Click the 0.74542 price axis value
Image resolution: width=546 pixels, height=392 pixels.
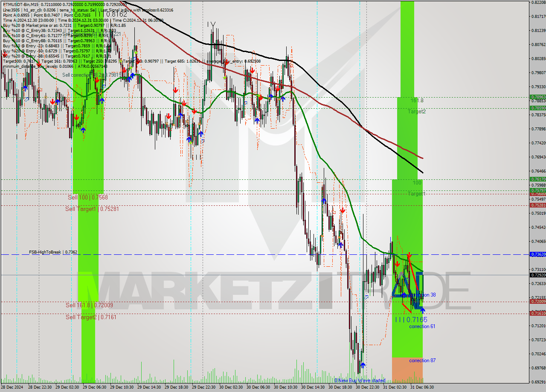coord(538,227)
